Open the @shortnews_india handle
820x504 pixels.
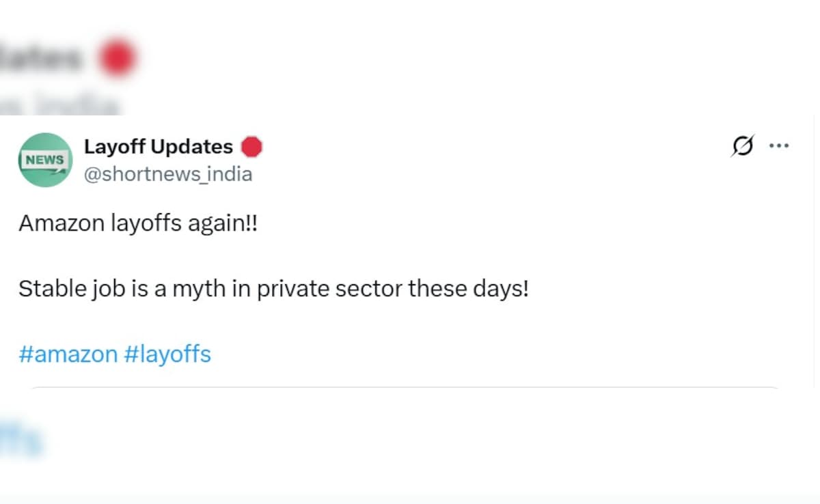(x=167, y=174)
